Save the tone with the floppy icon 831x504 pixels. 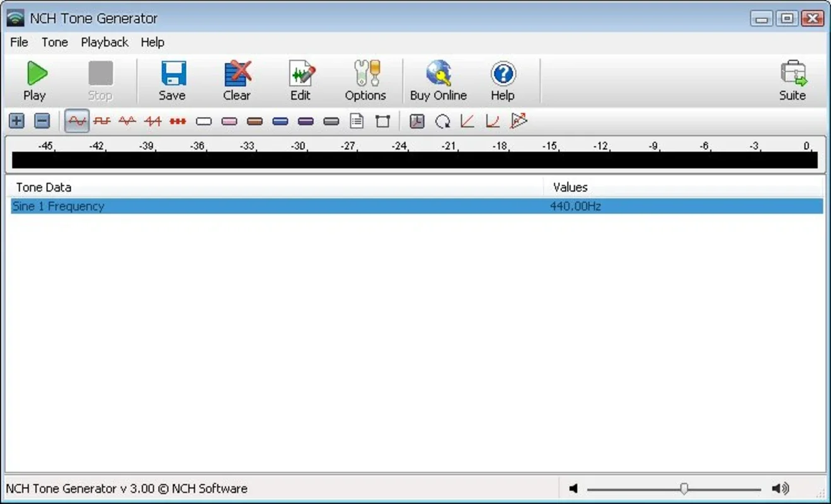[x=172, y=81]
